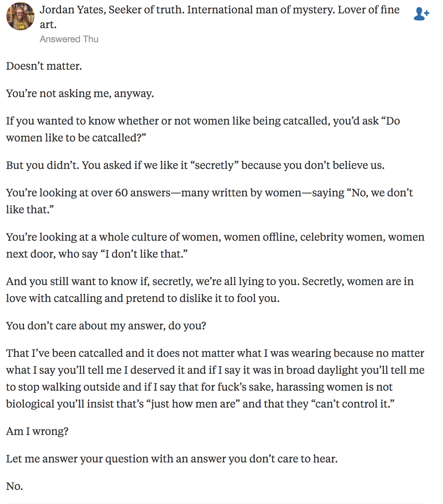
Task: Click the "You're not asking me, anyway." line
Action: (80, 94)
